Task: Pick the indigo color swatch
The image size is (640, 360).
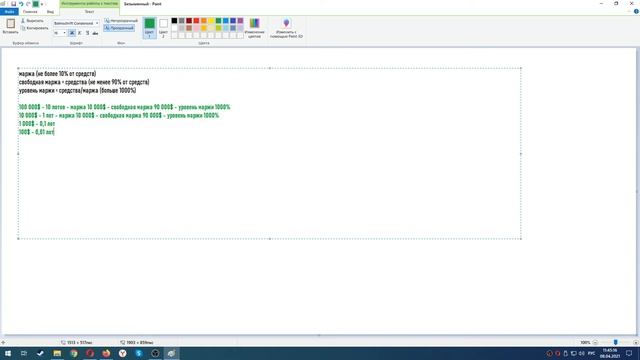Action: 233,20
